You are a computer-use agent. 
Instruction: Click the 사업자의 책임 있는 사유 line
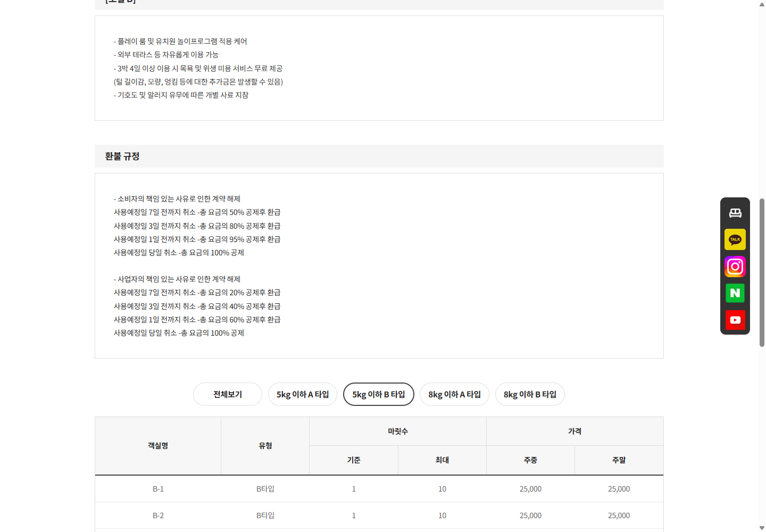coord(177,279)
